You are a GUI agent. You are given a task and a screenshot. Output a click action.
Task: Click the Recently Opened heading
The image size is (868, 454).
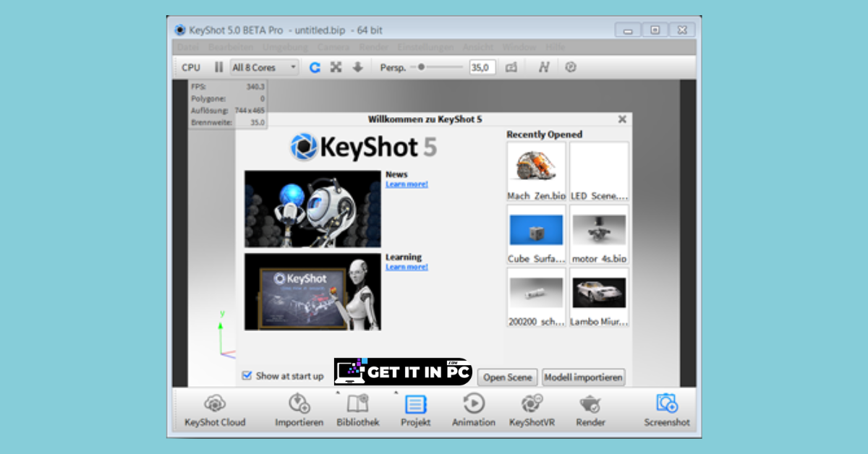[544, 134]
